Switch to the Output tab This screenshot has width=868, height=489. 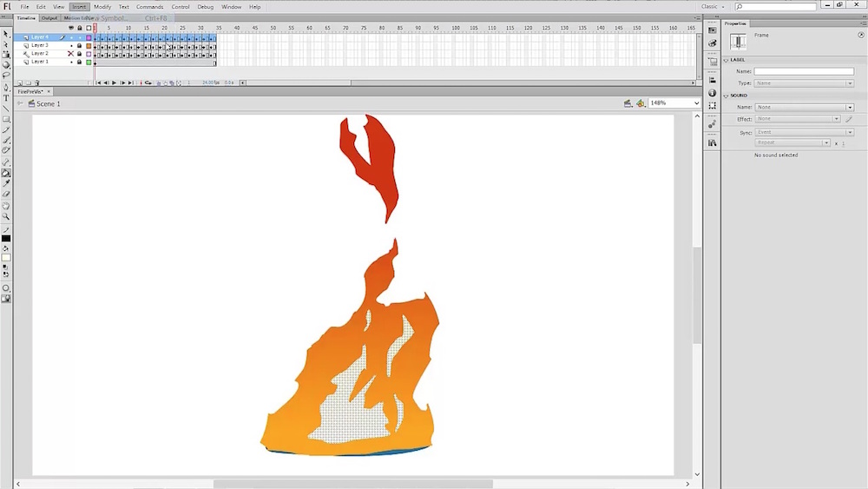click(x=49, y=17)
